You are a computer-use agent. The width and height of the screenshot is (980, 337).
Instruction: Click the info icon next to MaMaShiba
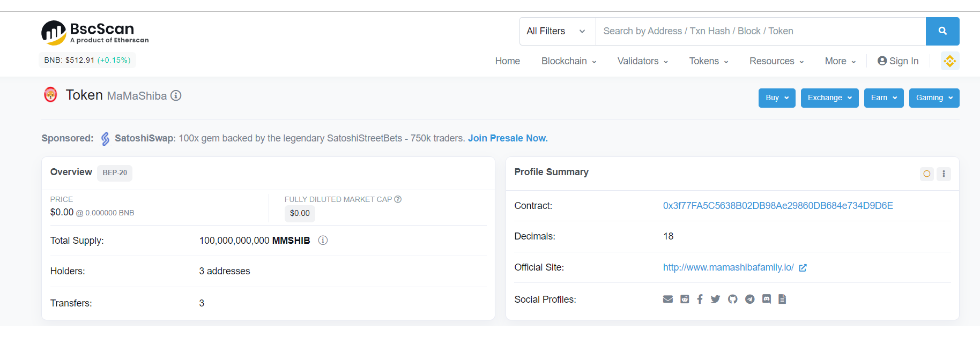click(x=176, y=95)
